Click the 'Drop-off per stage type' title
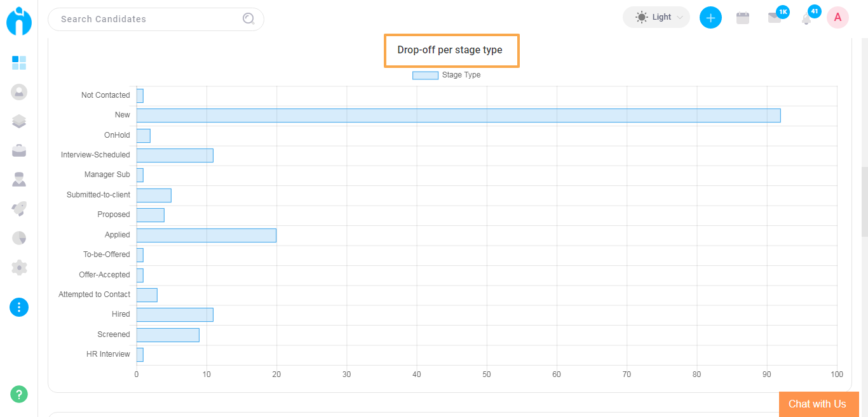The height and width of the screenshot is (417, 868). tap(450, 50)
